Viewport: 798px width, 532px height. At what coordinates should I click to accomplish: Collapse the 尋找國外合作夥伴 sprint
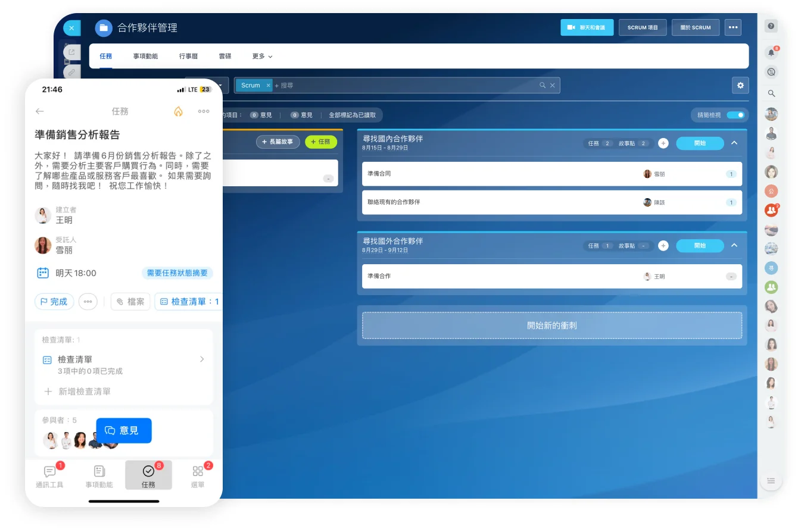[x=734, y=246]
